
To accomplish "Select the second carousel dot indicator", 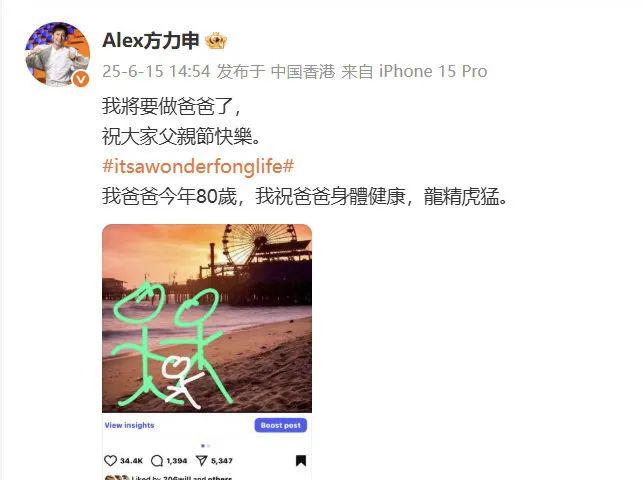I will pos(209,446).
